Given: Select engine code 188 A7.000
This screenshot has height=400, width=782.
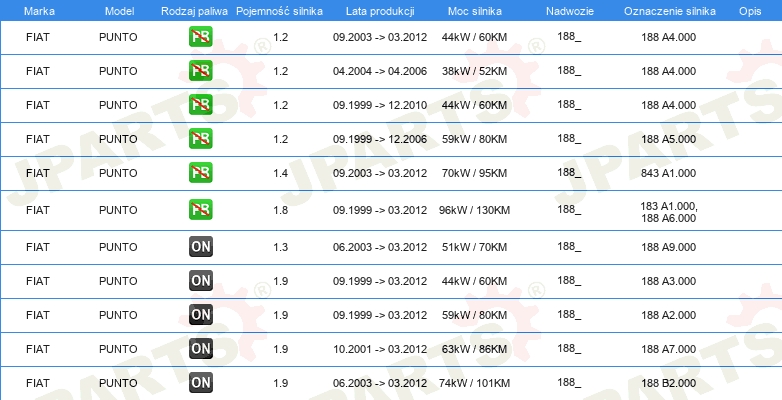Looking at the screenshot, I should pos(668,349).
